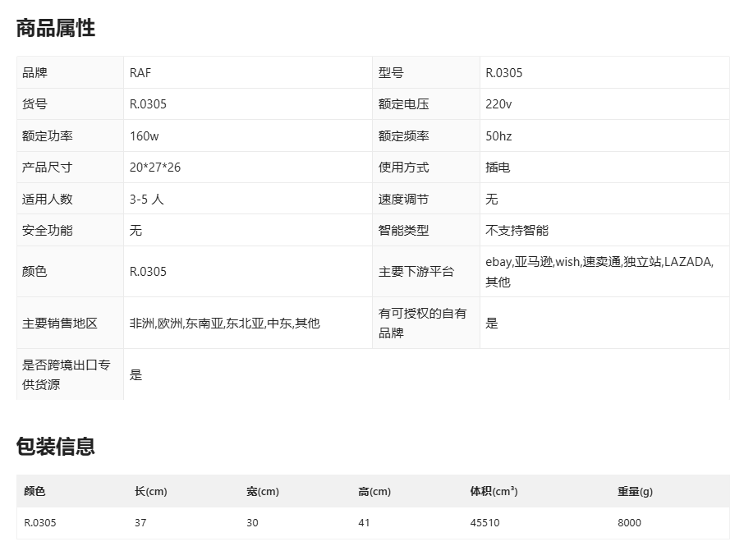Click the 重量(g) column header
The height and width of the screenshot is (560, 744).
tap(635, 492)
